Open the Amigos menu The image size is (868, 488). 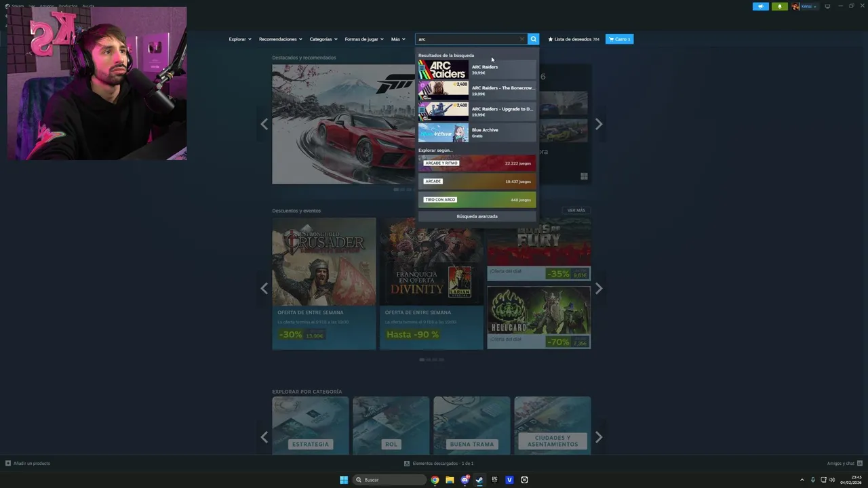(46, 6)
